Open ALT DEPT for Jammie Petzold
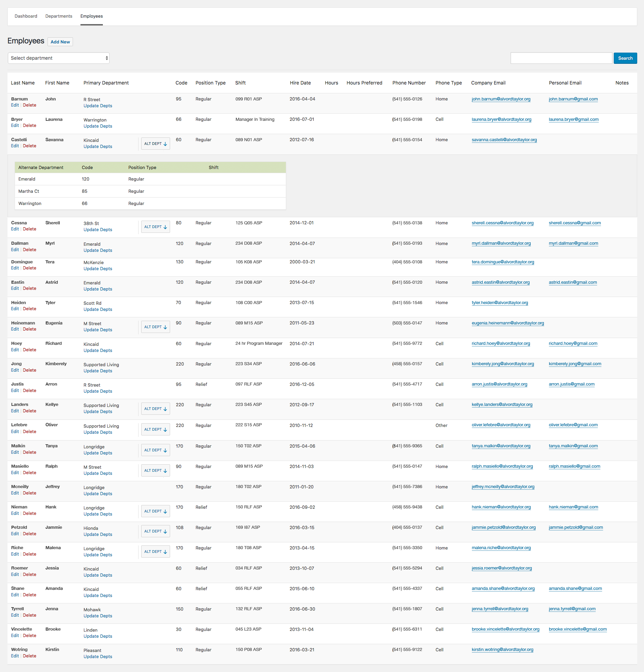 [x=155, y=531]
